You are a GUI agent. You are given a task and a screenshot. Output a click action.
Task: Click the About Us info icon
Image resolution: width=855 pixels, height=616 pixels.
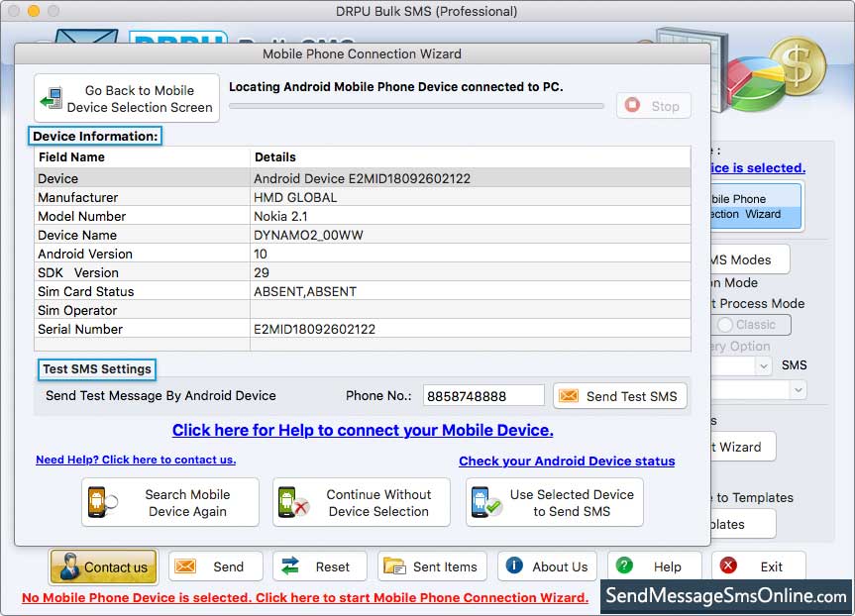[x=514, y=565]
